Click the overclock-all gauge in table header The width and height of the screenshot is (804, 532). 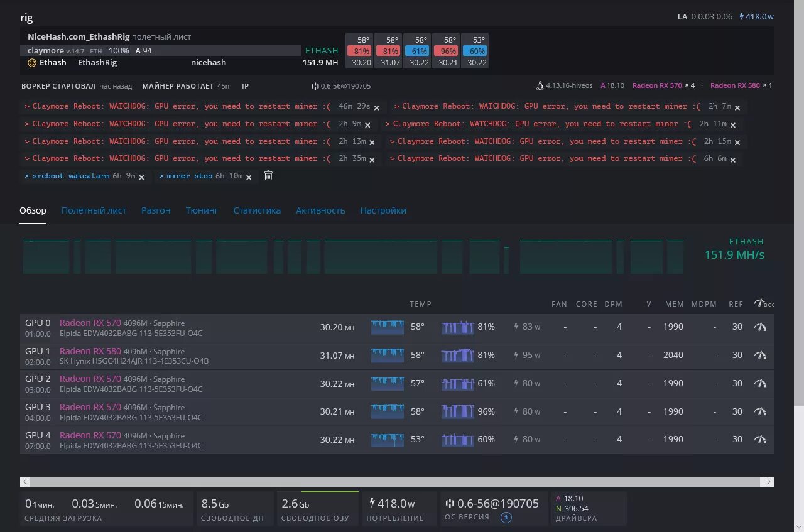[763, 304]
